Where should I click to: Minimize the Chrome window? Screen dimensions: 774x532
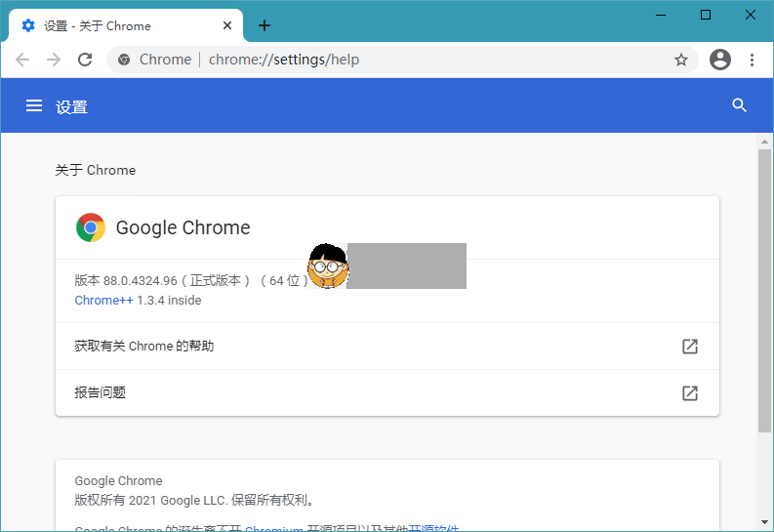pyautogui.click(x=661, y=15)
